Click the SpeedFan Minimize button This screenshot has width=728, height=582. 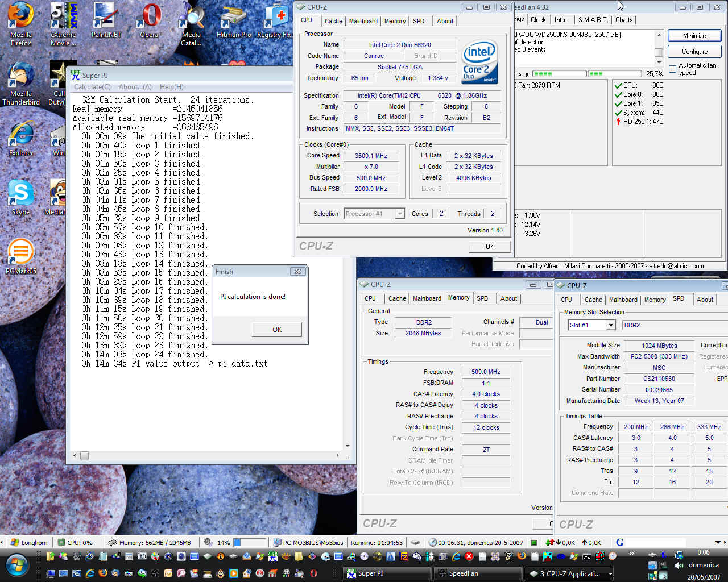point(694,36)
